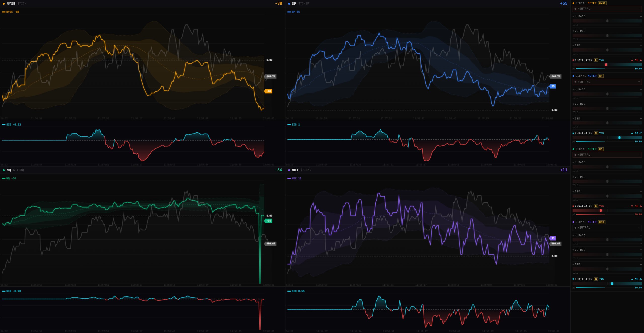This screenshot has height=333, width=644.
Task: Click the NYSE tag in Signal Meter header
Action: [x=602, y=3]
